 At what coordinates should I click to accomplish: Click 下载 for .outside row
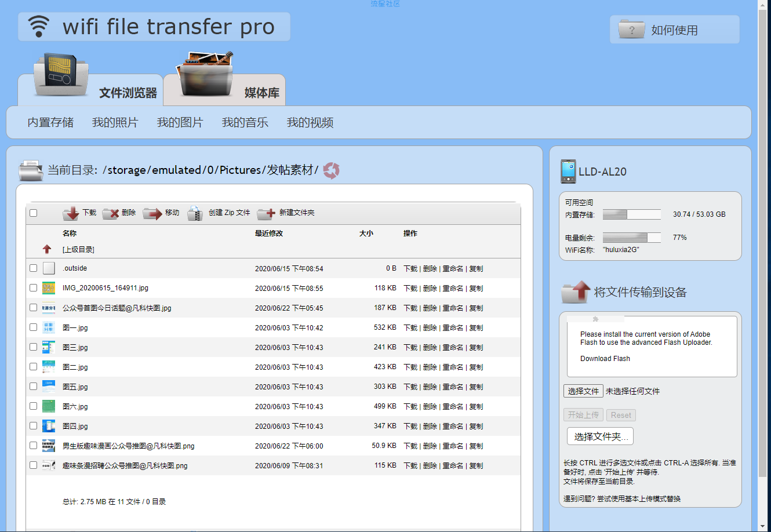[410, 269]
